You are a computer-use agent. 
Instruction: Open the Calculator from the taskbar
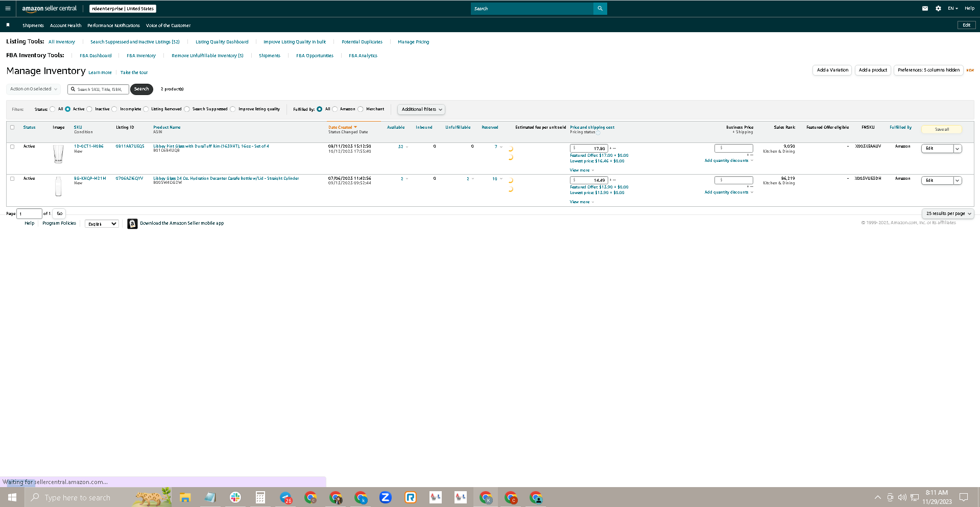click(260, 497)
